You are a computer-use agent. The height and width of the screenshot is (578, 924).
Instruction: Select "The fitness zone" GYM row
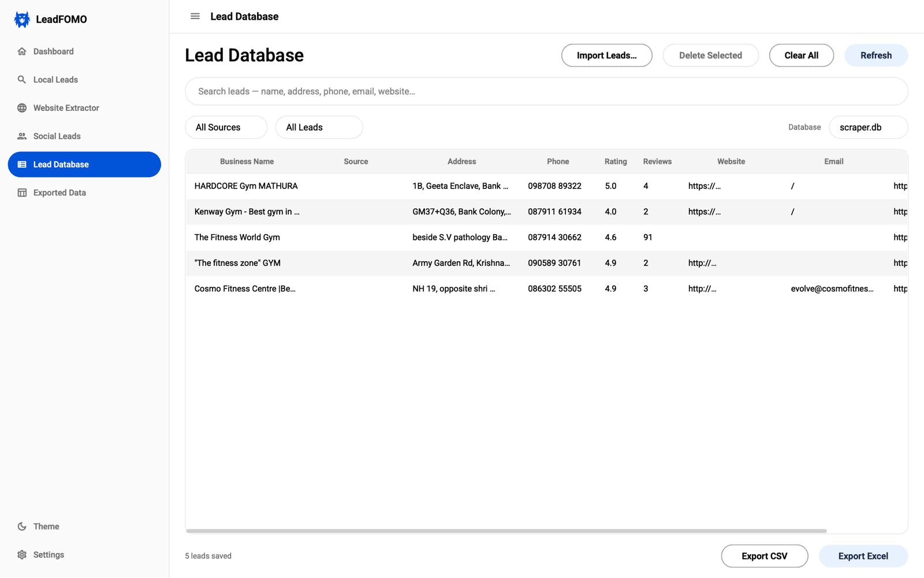(546, 263)
